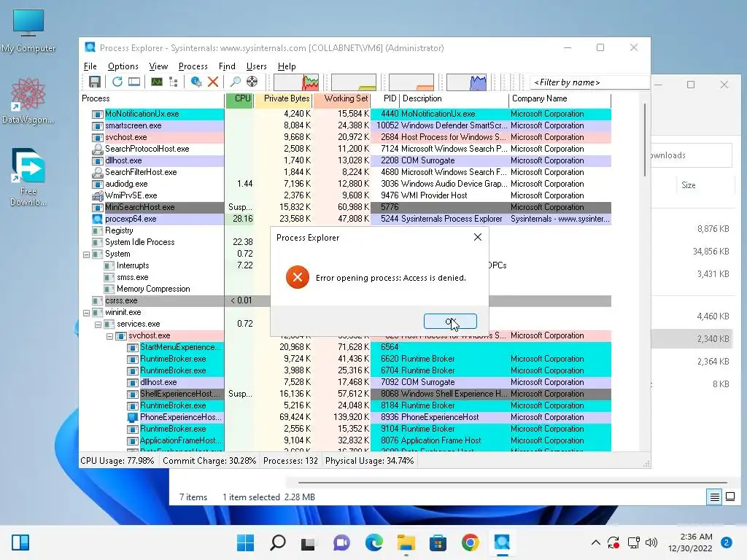
Task: Open the Process menu
Action: 193,66
